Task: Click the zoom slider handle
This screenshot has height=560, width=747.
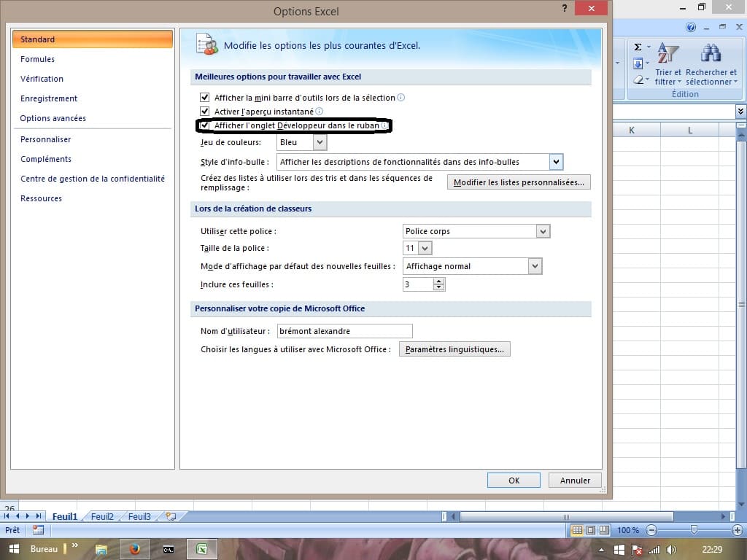Action: click(x=694, y=530)
